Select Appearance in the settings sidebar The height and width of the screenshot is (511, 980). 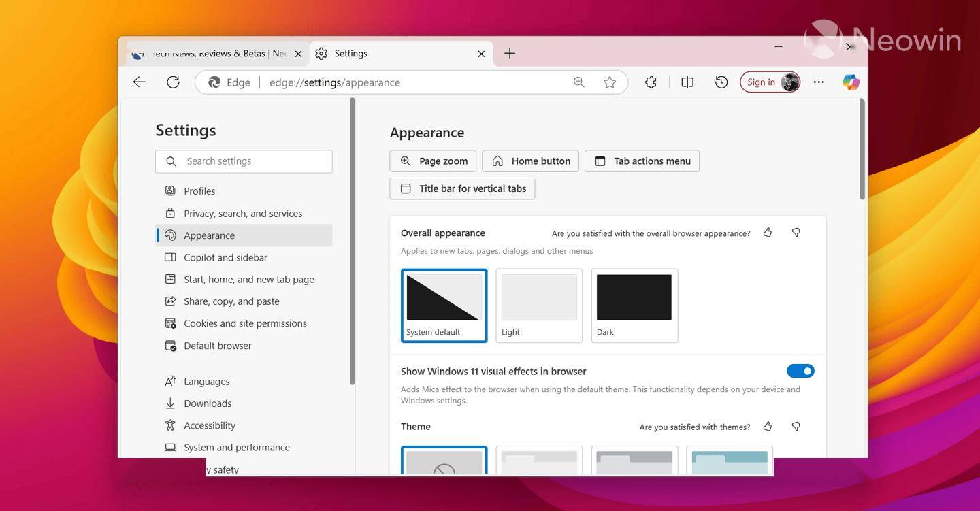244,235
